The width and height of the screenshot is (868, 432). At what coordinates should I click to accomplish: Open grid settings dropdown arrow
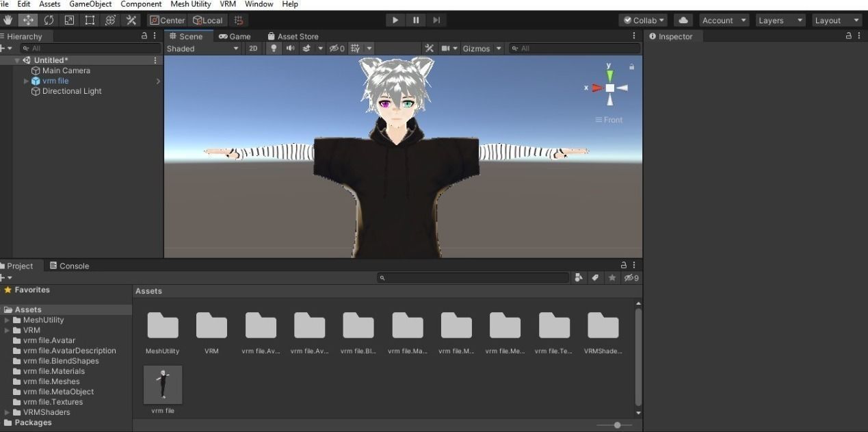click(369, 49)
